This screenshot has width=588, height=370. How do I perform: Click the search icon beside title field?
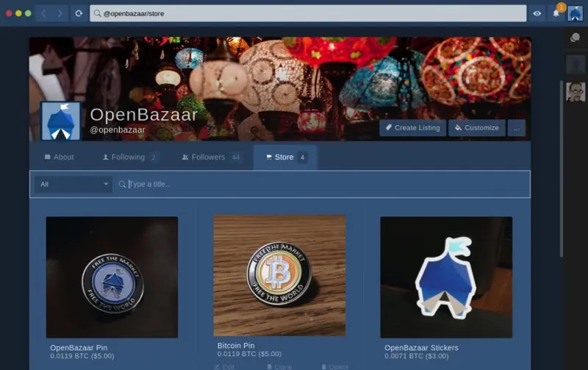[122, 184]
